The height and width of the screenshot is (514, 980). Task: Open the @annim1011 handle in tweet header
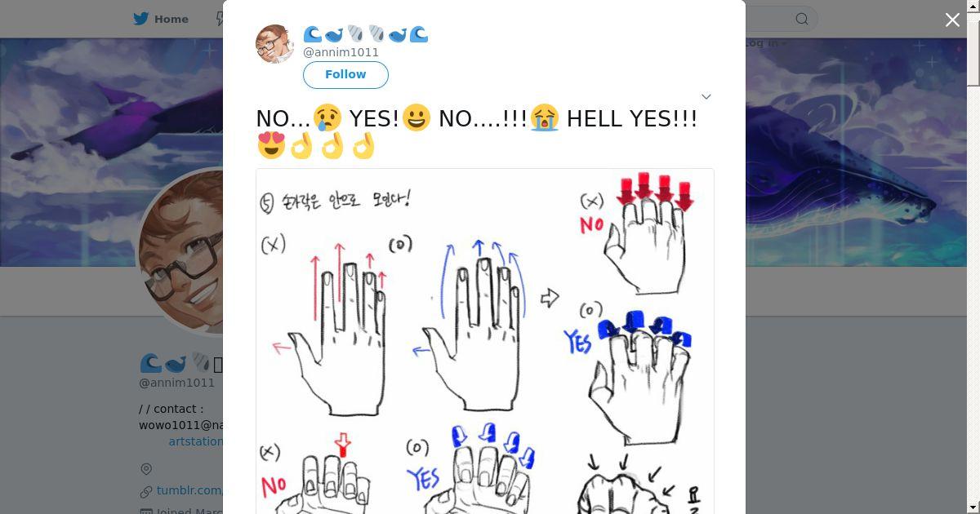tap(341, 52)
